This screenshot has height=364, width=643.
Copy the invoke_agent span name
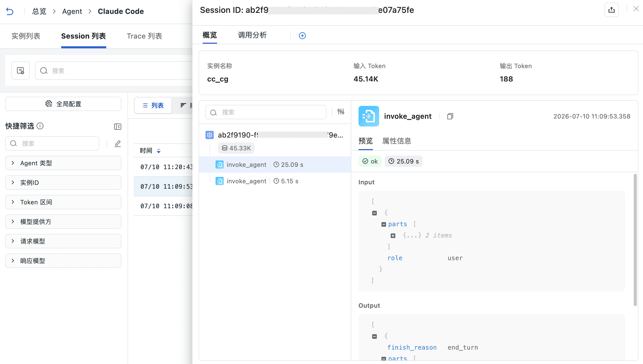pos(450,116)
